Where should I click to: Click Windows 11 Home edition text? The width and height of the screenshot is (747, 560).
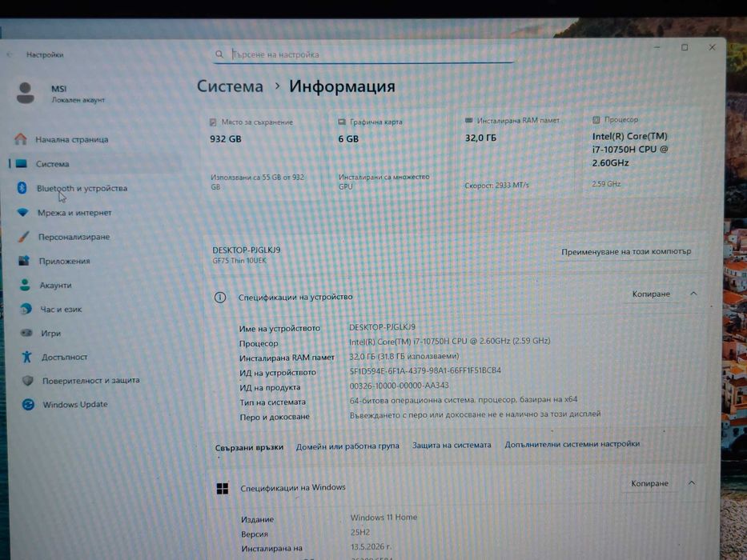[384, 517]
